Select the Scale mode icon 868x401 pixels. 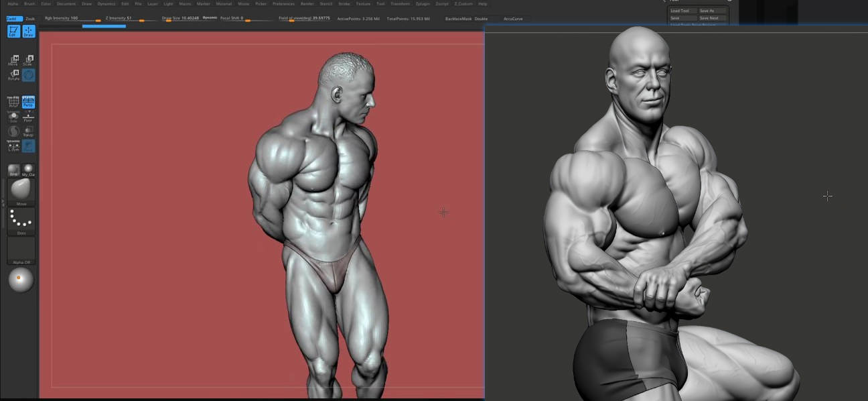pyautogui.click(x=28, y=60)
